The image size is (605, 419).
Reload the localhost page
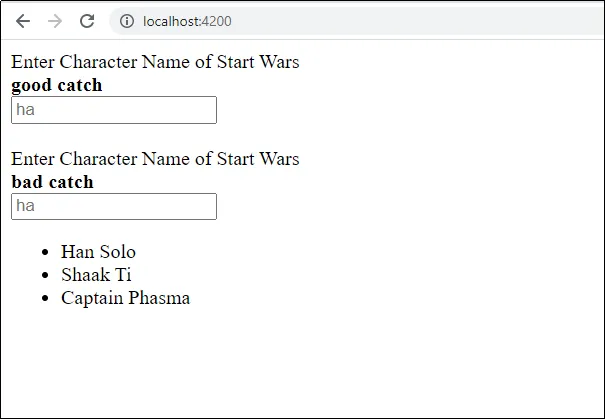pos(87,21)
